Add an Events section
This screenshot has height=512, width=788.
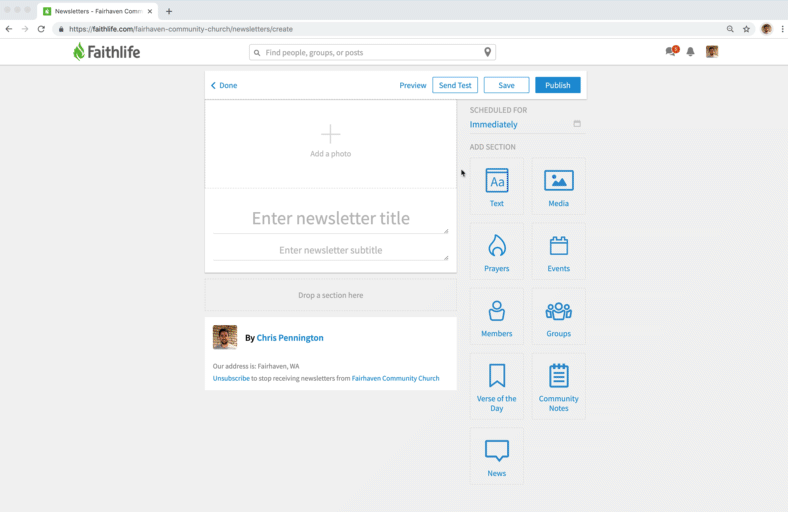pyautogui.click(x=558, y=252)
